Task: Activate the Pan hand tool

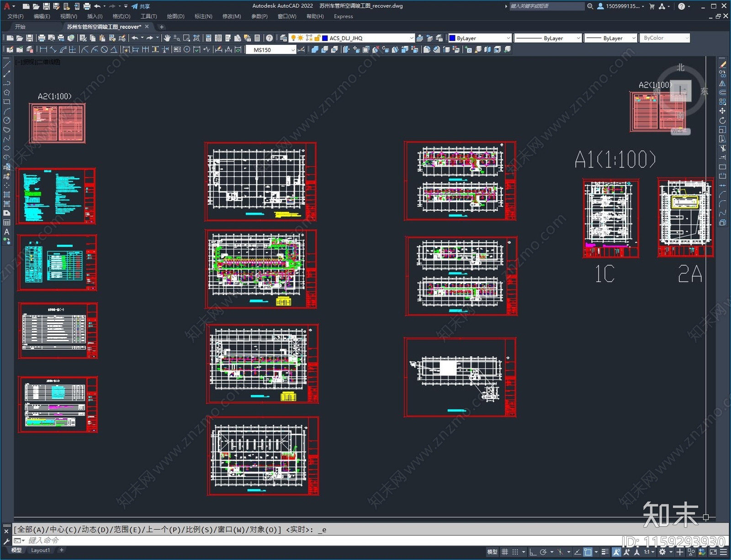Action: [x=167, y=38]
